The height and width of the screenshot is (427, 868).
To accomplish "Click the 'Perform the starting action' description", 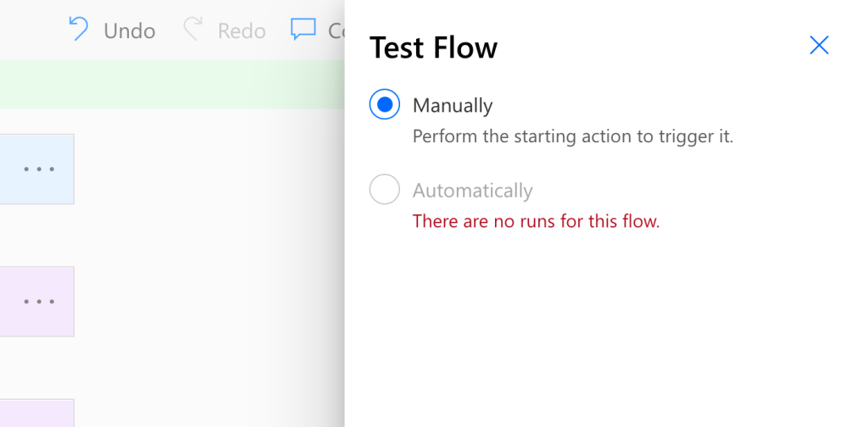I will tap(572, 136).
